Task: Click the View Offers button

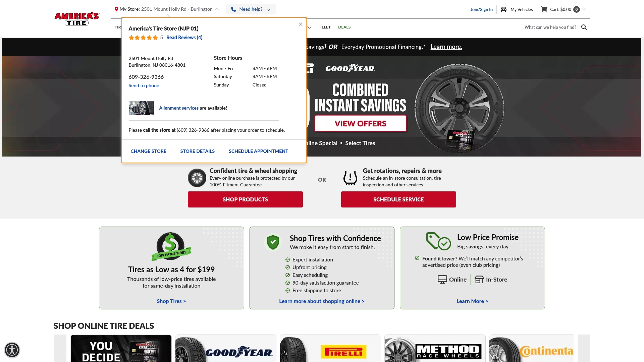Action: 360,123
